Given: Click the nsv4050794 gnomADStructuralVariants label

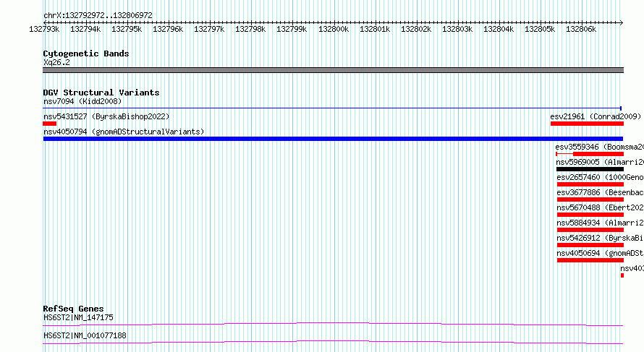Looking at the screenshot, I should (124, 132).
